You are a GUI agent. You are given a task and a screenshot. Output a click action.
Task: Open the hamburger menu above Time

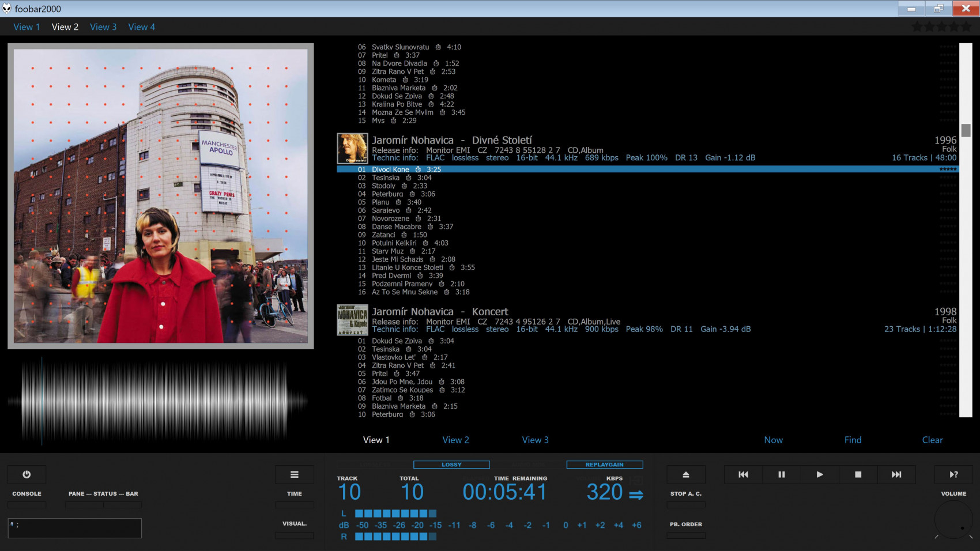click(294, 474)
